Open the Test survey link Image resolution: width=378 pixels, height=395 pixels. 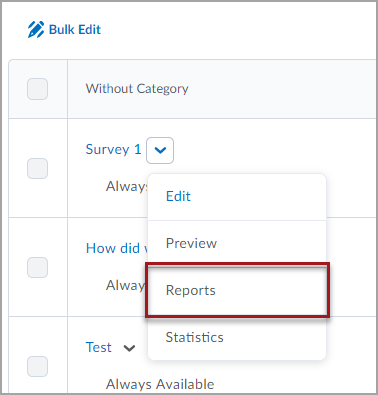coord(99,347)
